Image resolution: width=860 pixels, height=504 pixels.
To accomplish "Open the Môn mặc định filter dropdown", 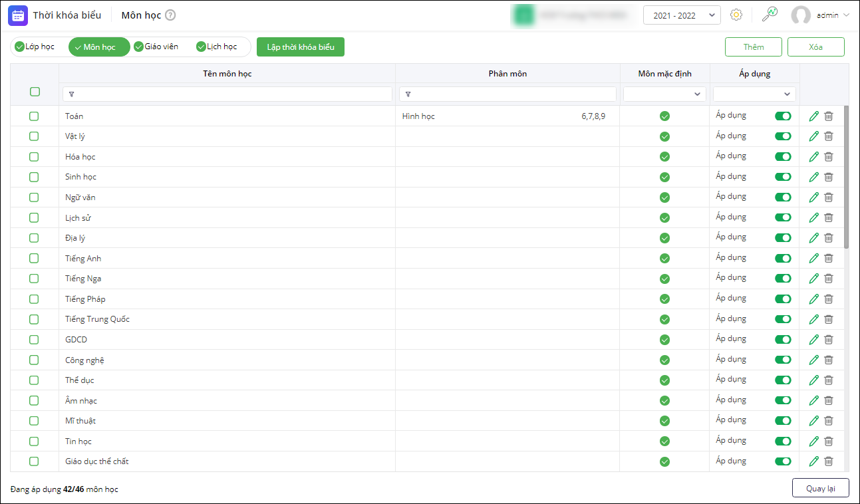I will [664, 94].
